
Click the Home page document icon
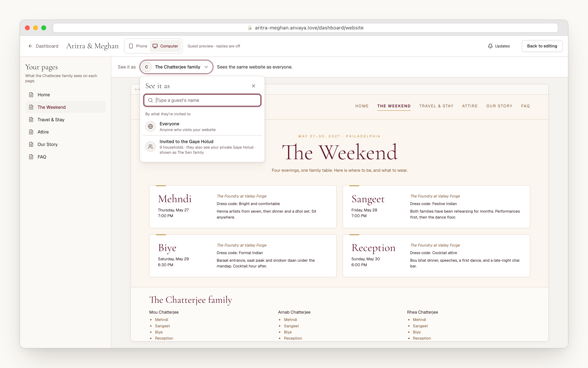(31, 95)
